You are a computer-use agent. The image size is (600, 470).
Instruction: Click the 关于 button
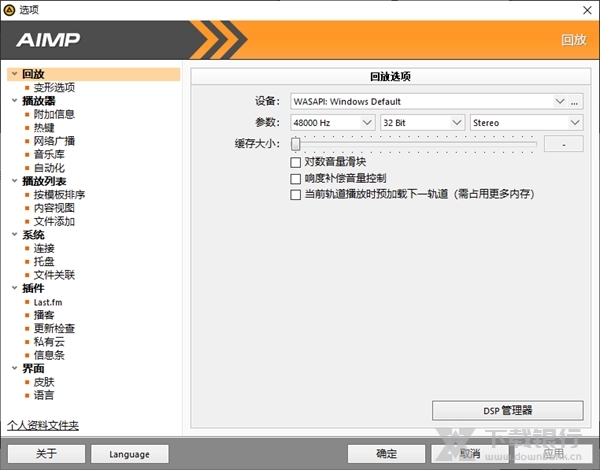coord(46,454)
